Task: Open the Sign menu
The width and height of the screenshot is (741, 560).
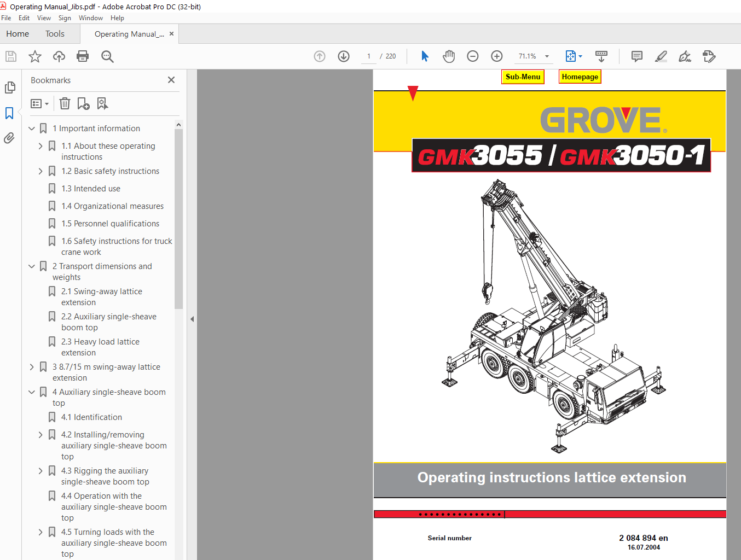Action: (x=65, y=18)
